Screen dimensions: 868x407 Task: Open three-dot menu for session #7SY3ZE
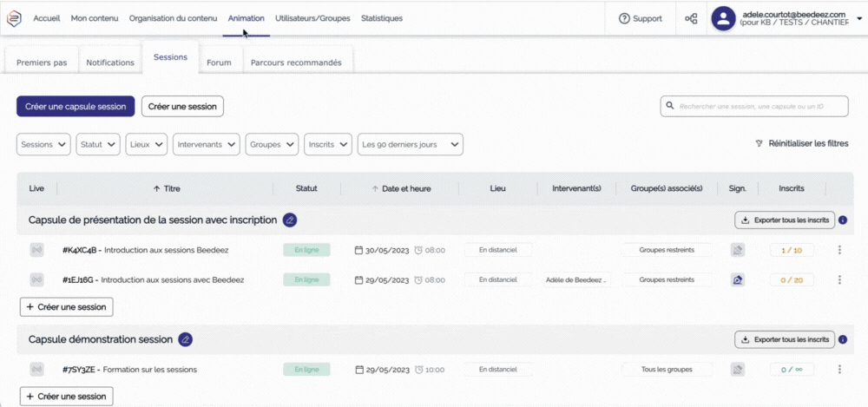[x=839, y=369]
